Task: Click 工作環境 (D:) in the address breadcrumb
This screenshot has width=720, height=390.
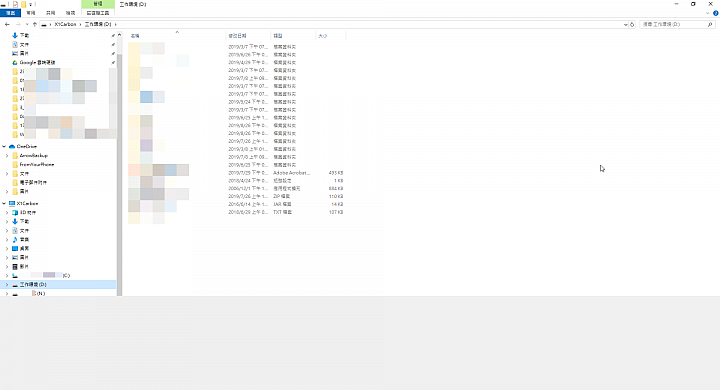Action: [98, 24]
